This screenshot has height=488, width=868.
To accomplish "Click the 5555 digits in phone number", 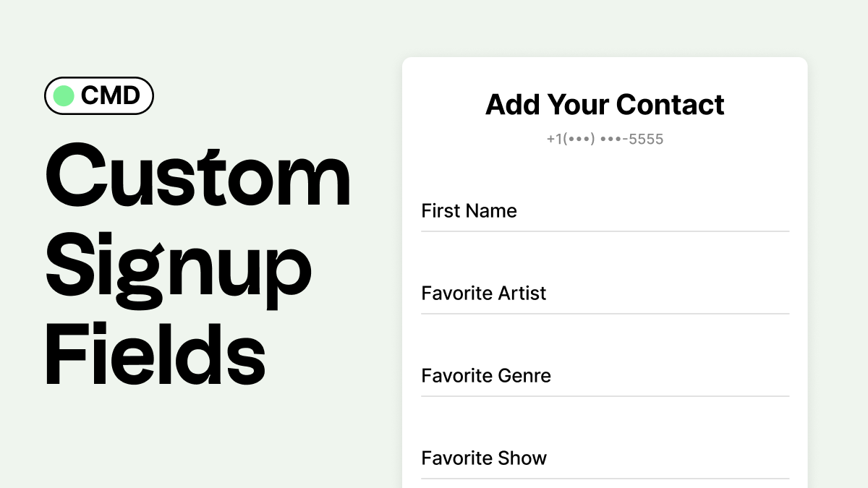I will (x=646, y=139).
